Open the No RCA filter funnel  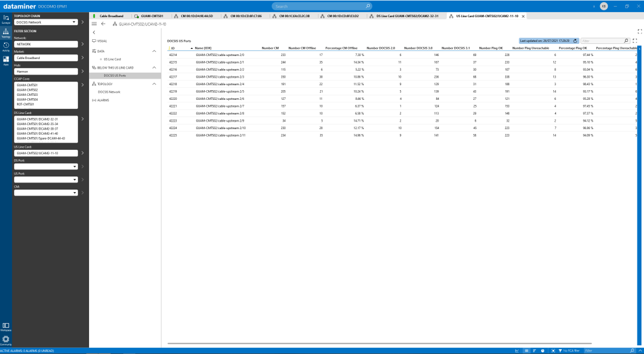point(560,351)
